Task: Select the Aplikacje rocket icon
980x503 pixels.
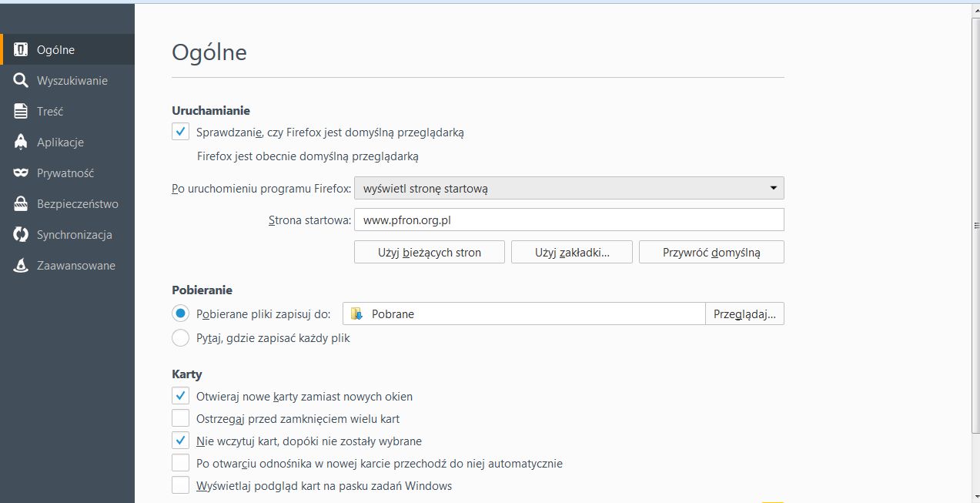Action: point(21,143)
